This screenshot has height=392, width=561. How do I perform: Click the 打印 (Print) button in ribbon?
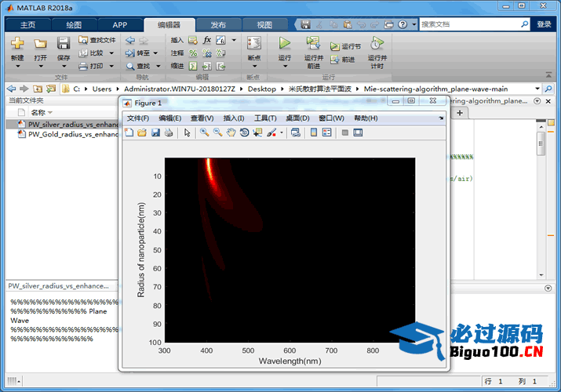tap(93, 66)
